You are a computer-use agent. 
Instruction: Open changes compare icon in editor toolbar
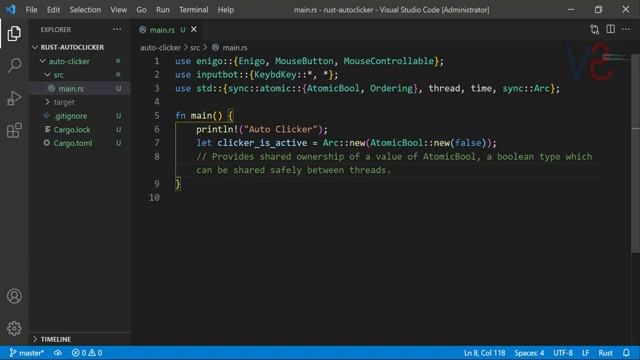point(594,29)
